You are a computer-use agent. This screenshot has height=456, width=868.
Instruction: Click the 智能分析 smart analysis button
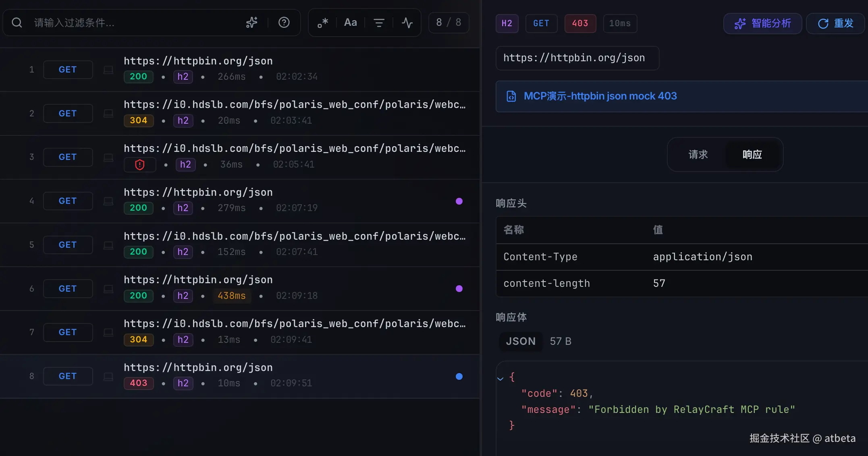click(762, 23)
